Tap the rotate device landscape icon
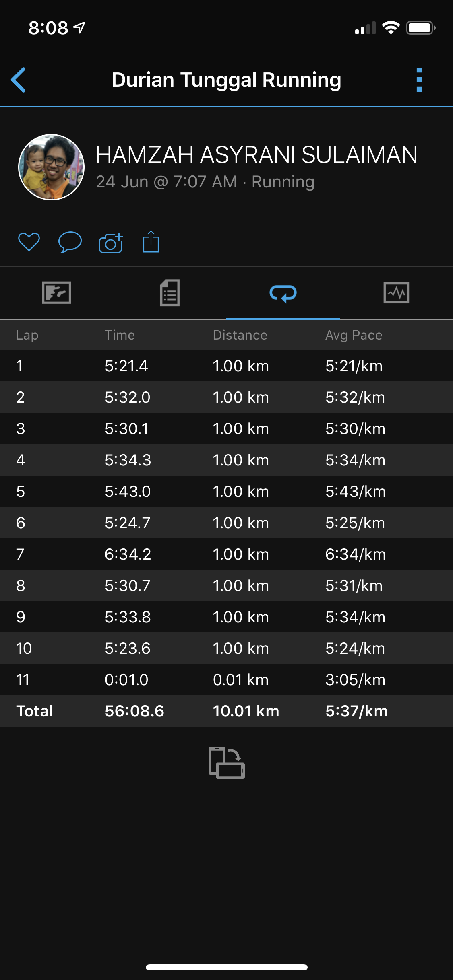Image resolution: width=453 pixels, height=980 pixels. 226,762
